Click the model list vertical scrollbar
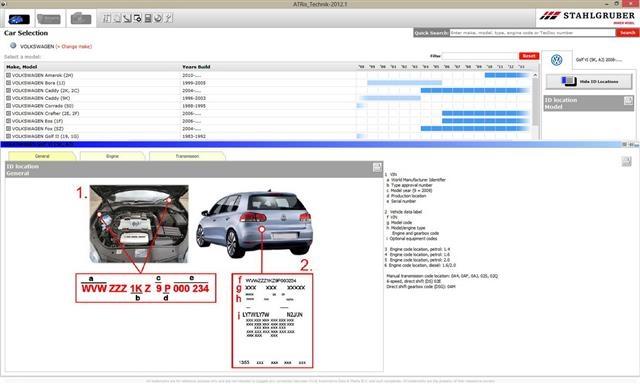 [535, 102]
